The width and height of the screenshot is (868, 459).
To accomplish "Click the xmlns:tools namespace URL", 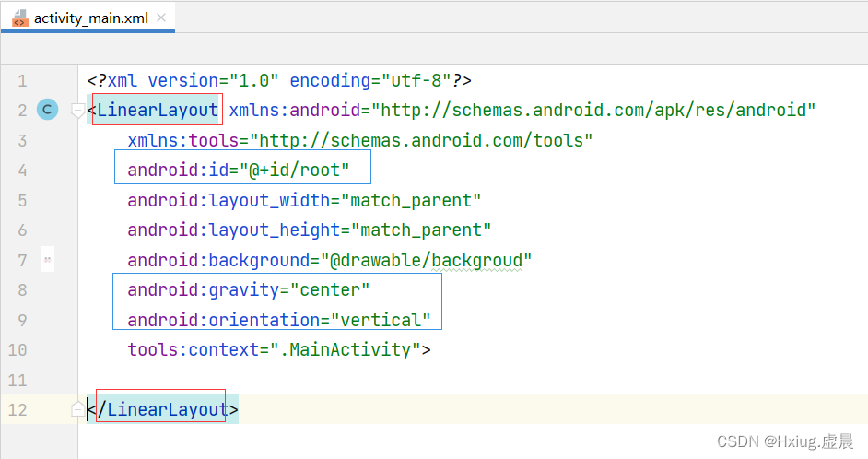I will [421, 140].
